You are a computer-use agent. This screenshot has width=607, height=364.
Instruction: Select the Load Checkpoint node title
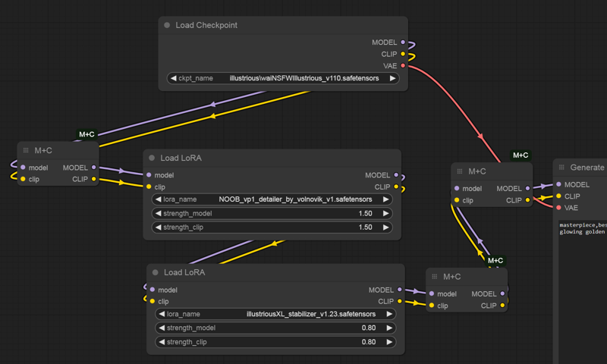coord(206,25)
